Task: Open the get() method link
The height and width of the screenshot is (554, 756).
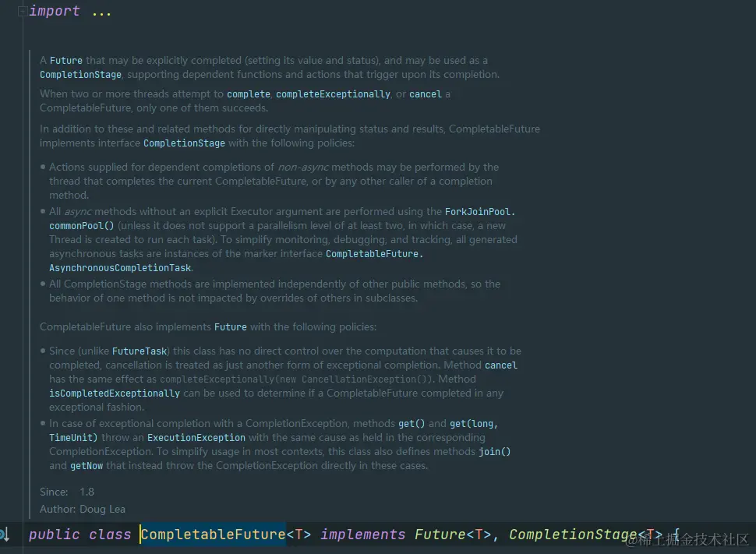Action: 412,423
